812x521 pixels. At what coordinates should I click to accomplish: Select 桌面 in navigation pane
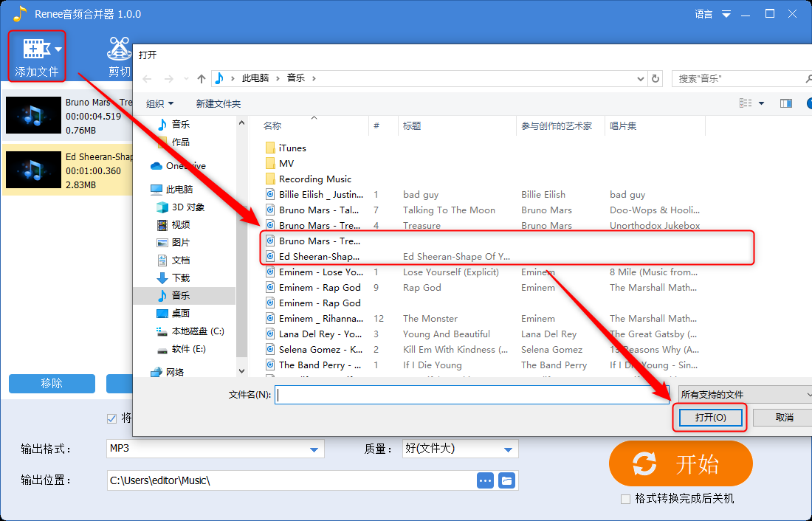point(174,314)
